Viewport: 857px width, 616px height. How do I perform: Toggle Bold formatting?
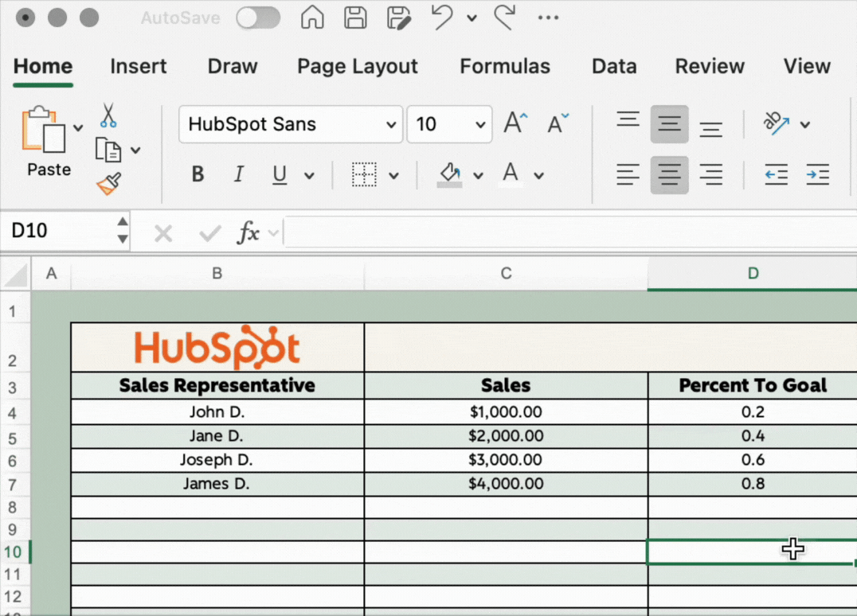(198, 175)
